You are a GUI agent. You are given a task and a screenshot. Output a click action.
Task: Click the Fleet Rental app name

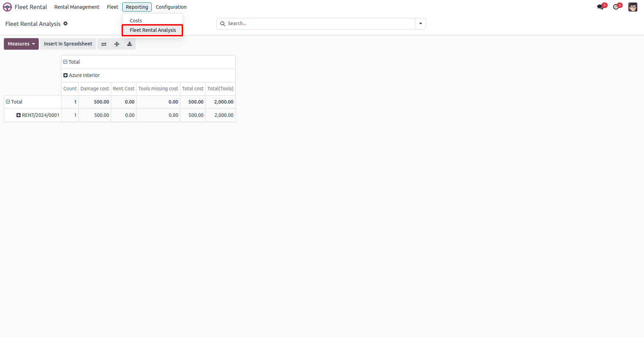[31, 7]
